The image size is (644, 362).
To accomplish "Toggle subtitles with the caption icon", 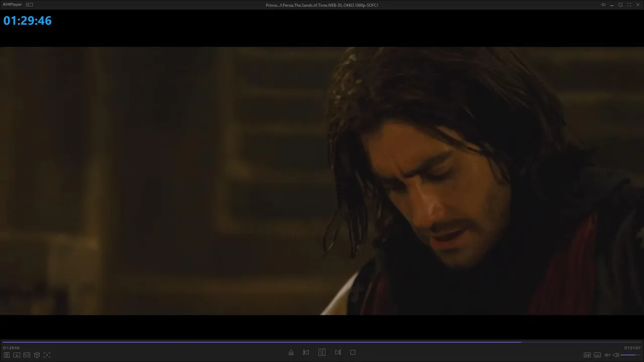I will 597,355.
